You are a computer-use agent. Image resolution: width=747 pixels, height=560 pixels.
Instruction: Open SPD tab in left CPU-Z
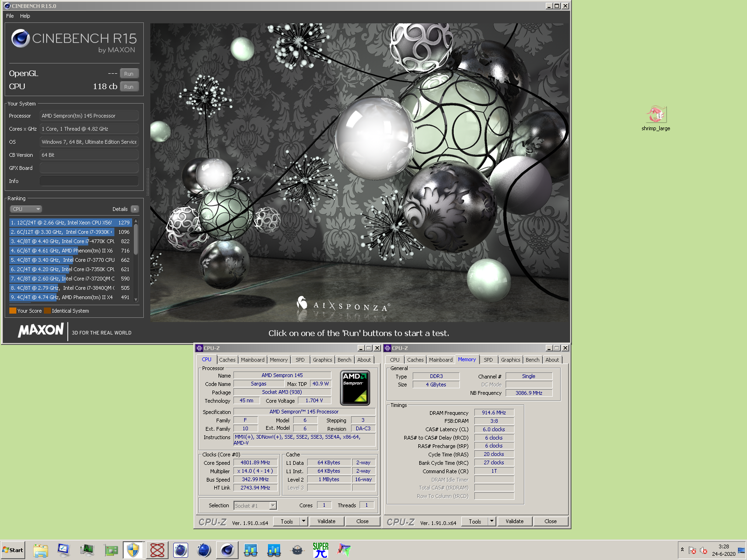tap(300, 360)
